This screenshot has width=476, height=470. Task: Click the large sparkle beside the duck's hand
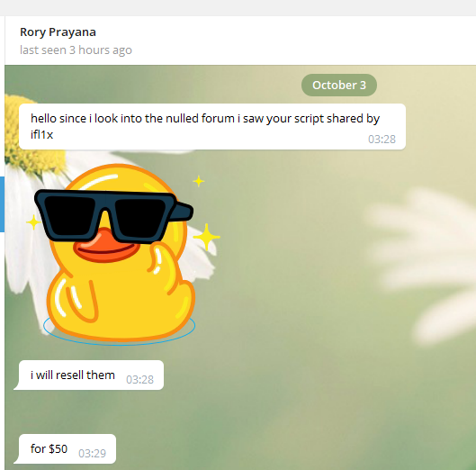pyautogui.click(x=207, y=237)
